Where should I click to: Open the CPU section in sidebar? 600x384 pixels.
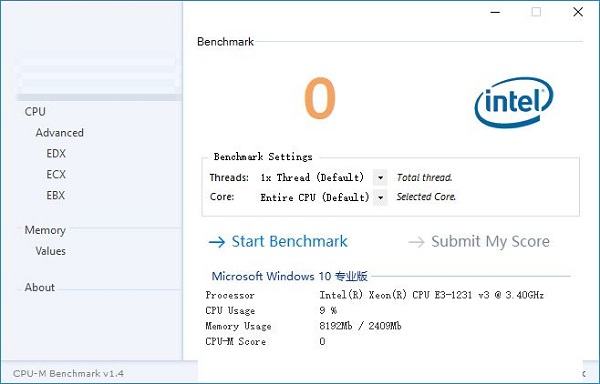(35, 112)
